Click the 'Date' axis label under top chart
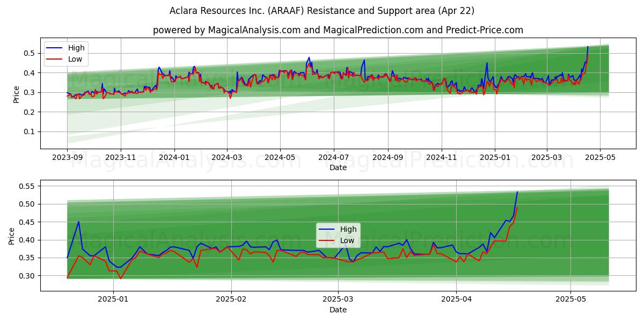 [338, 167]
